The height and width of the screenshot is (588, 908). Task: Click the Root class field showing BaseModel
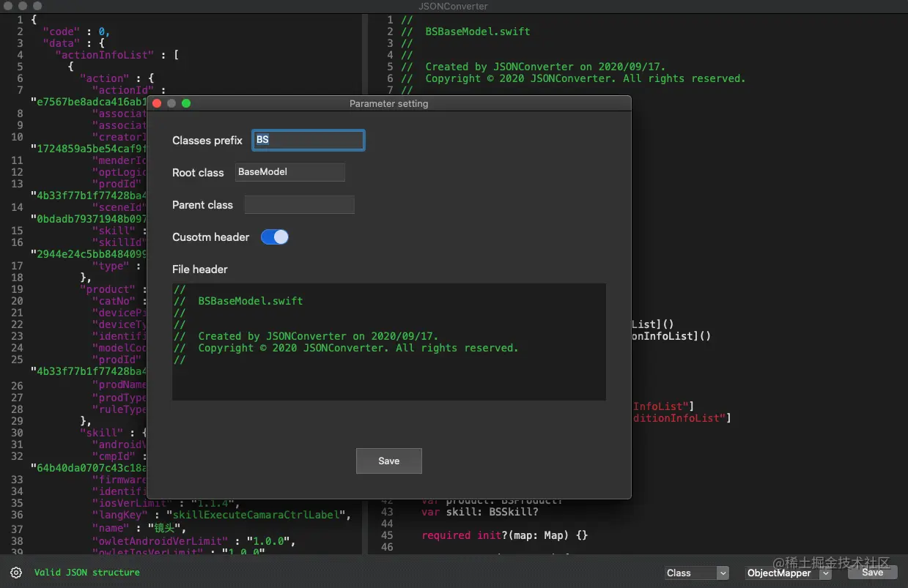click(x=289, y=172)
